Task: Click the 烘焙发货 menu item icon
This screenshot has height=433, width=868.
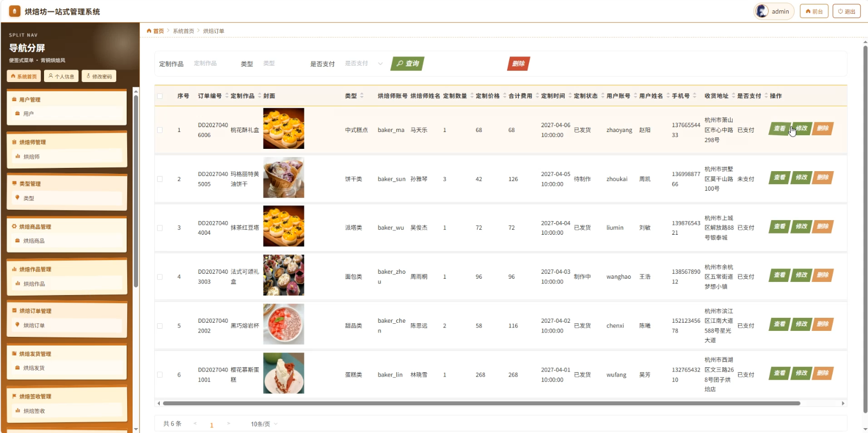Action: tap(17, 368)
